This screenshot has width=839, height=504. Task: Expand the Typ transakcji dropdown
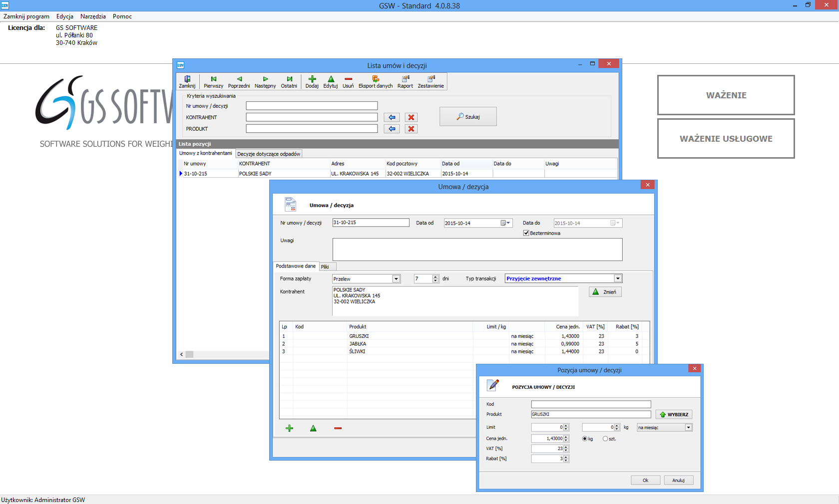point(618,278)
